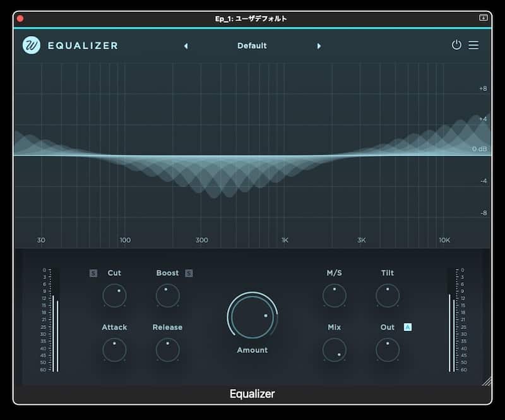505x420 pixels.
Task: Click the -4 gain scale label
Action: click(x=484, y=181)
